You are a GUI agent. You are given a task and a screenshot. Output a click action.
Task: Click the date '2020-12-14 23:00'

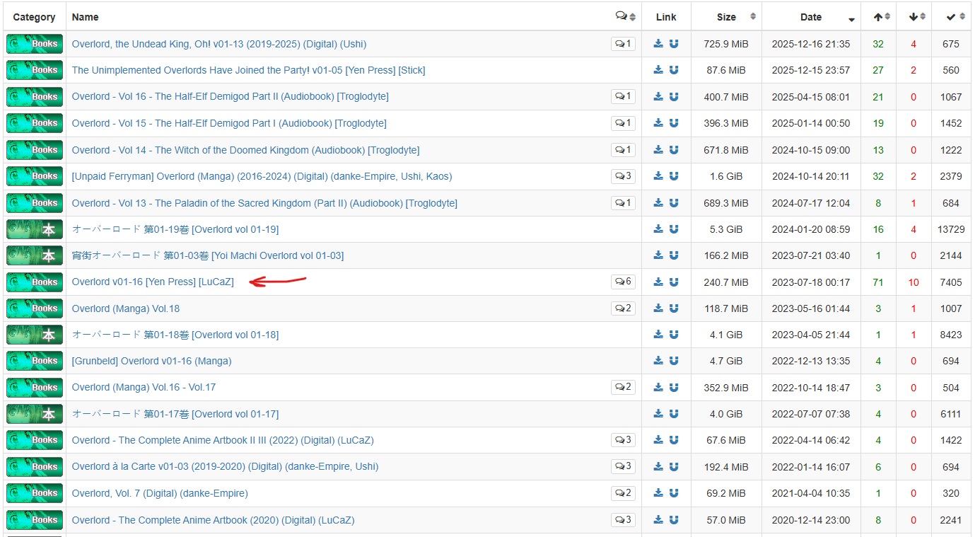pyautogui.click(x=811, y=520)
